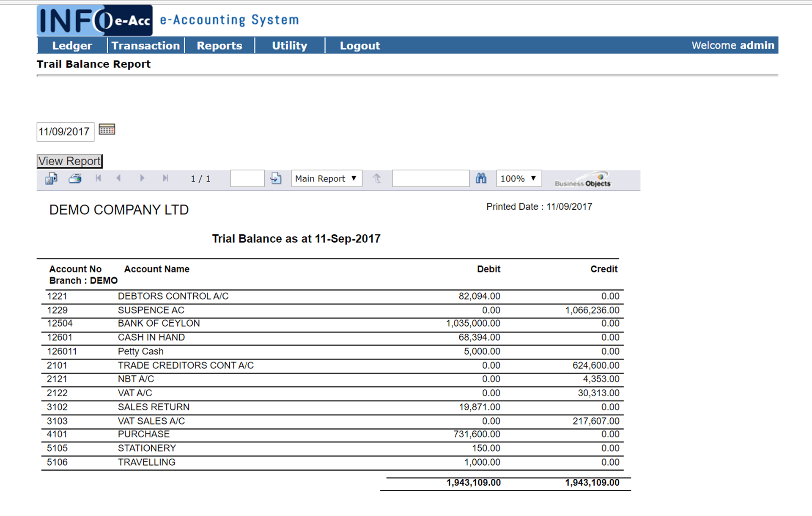812x516 pixels.
Task: Open the 100% zoom dropdown
Action: point(518,178)
